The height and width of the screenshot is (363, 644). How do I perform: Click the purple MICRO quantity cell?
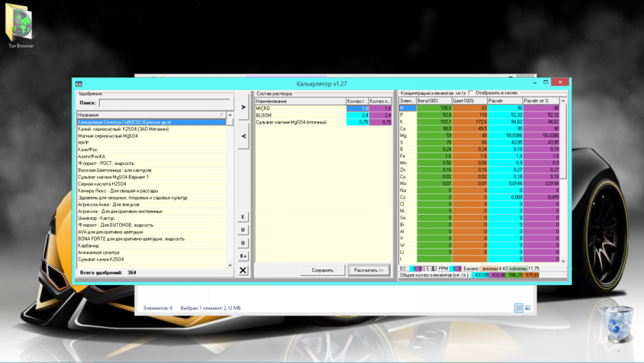click(381, 108)
